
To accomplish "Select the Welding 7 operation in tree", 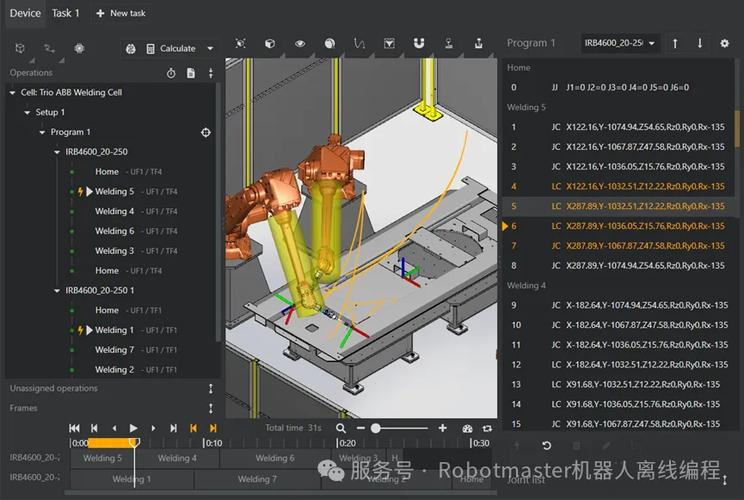I will click(114, 350).
